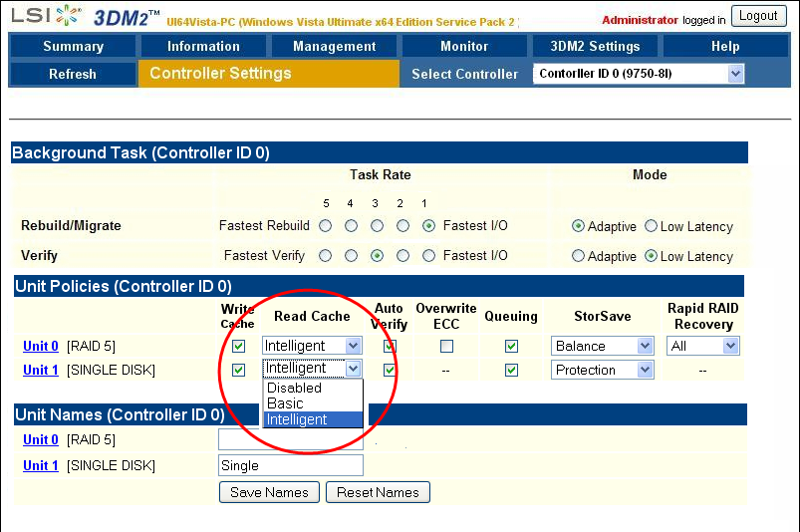Viewport: 800px width, 532px height.
Task: Select Adaptive mode for Verify
Action: click(x=579, y=256)
